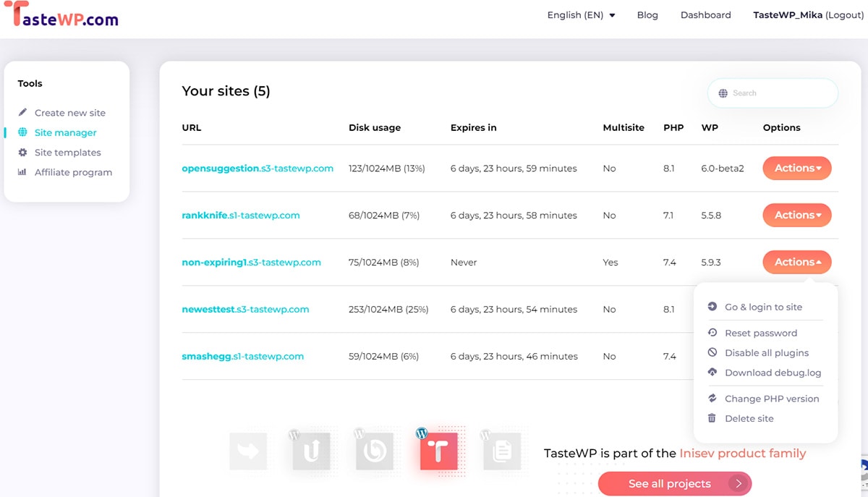Click the Options column header
The width and height of the screenshot is (868, 497).
pyautogui.click(x=782, y=128)
